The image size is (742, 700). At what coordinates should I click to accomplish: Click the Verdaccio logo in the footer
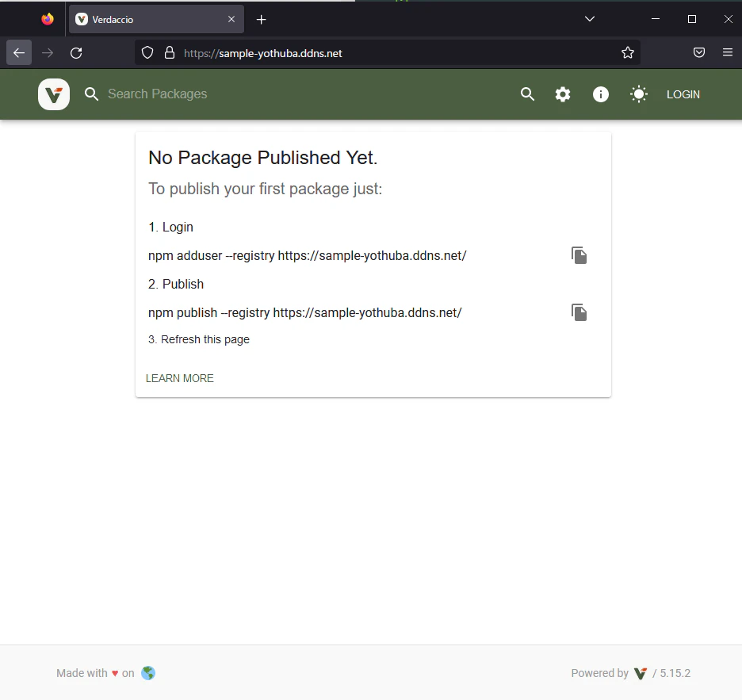pyautogui.click(x=641, y=673)
